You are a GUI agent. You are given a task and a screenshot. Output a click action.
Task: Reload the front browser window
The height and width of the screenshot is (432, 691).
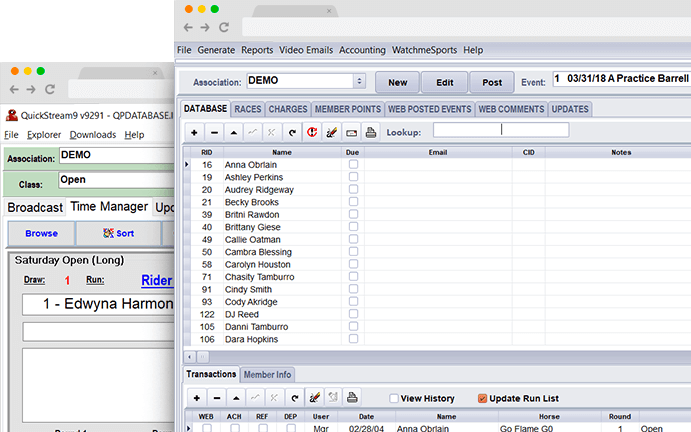click(x=224, y=27)
